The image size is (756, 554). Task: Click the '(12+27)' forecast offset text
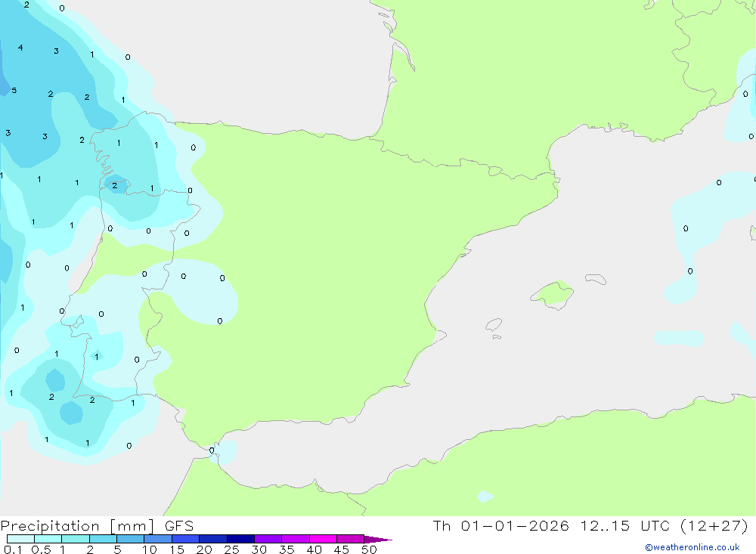[714, 526]
